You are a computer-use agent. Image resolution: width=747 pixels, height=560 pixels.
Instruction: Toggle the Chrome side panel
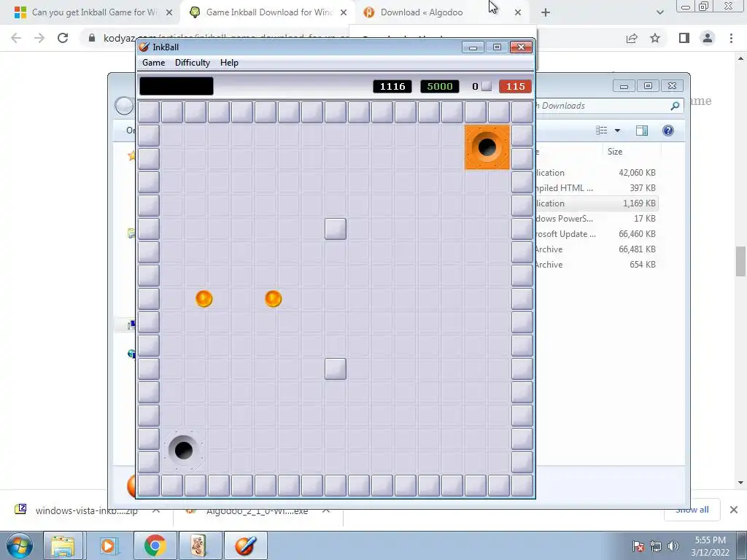pyautogui.click(x=684, y=38)
